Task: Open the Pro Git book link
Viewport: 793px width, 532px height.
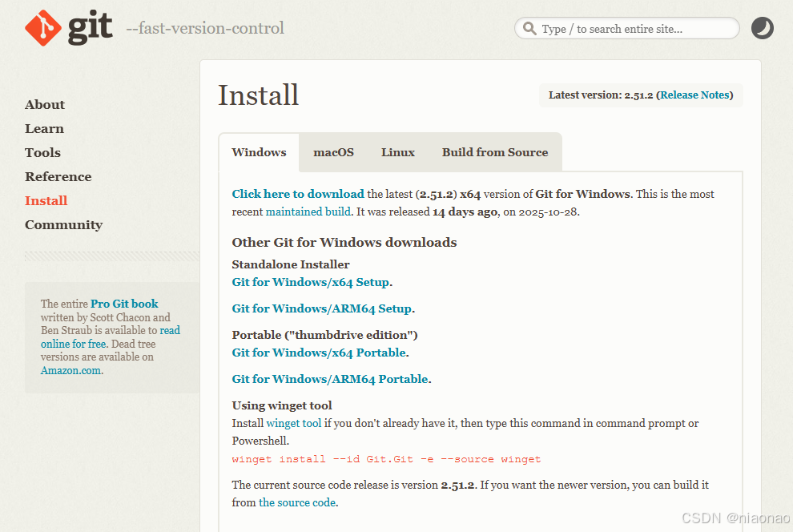Action: tap(124, 304)
